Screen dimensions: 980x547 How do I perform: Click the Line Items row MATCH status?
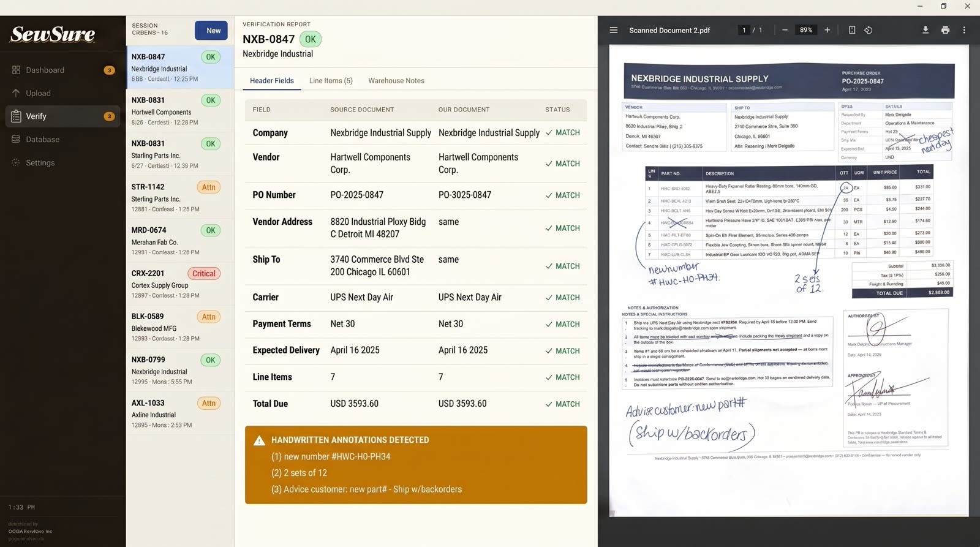(x=563, y=377)
